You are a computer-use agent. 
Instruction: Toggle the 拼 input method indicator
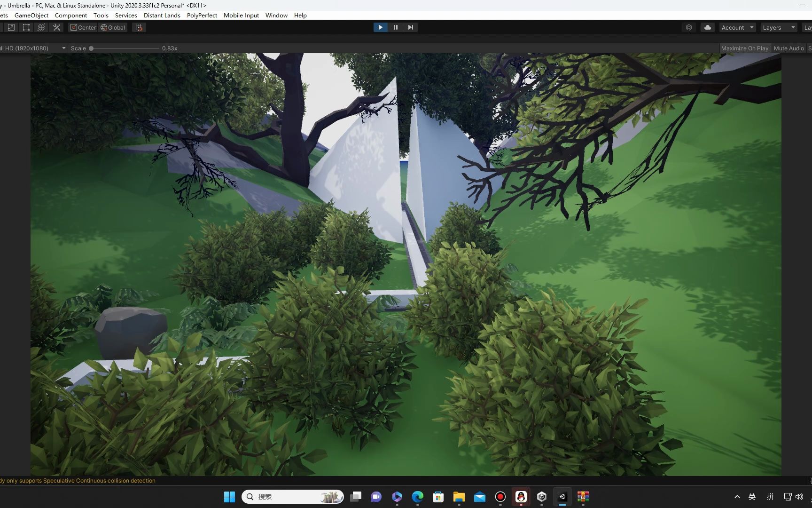tap(770, 497)
